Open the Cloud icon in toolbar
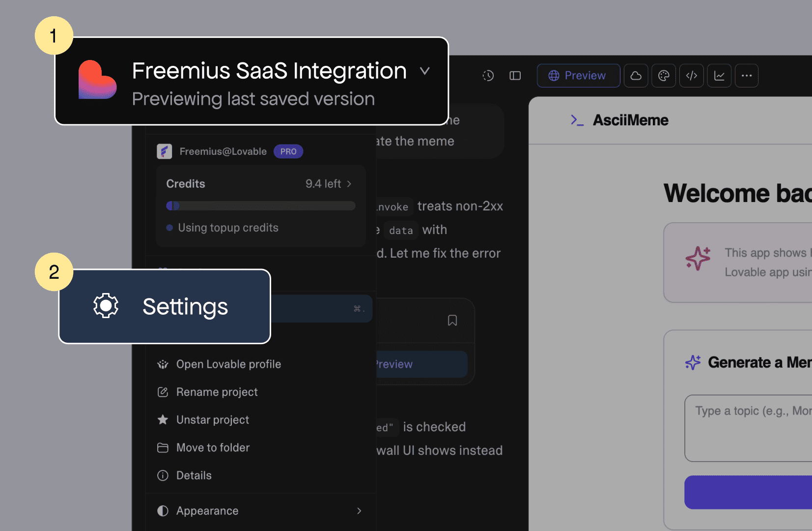 [636, 76]
